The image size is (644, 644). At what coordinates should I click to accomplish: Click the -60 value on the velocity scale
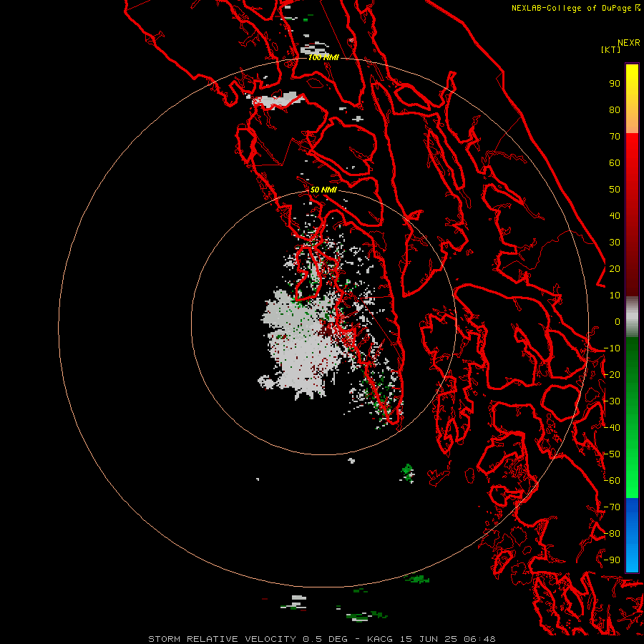click(x=612, y=481)
